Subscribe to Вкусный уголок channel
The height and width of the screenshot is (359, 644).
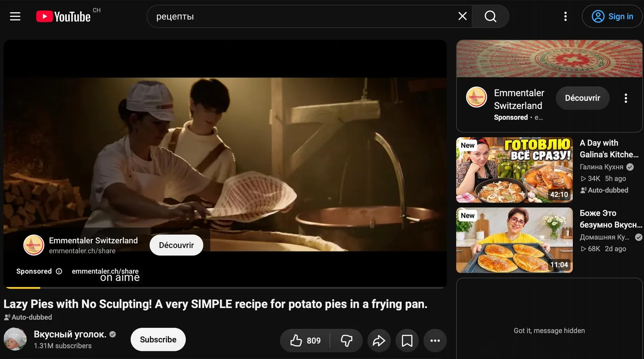pyautogui.click(x=158, y=340)
